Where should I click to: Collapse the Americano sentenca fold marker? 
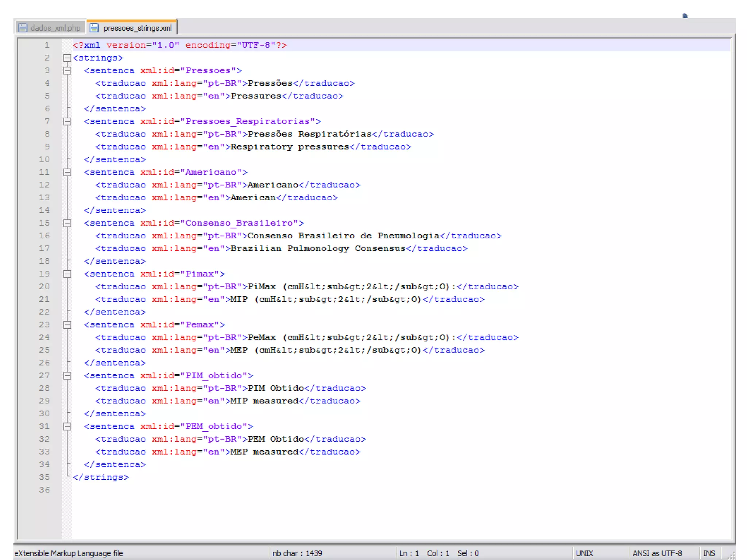point(67,172)
